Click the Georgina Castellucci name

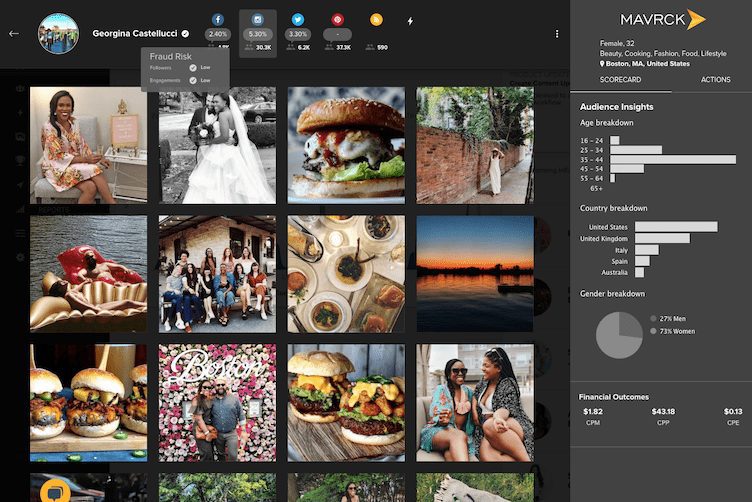pyautogui.click(x=135, y=34)
